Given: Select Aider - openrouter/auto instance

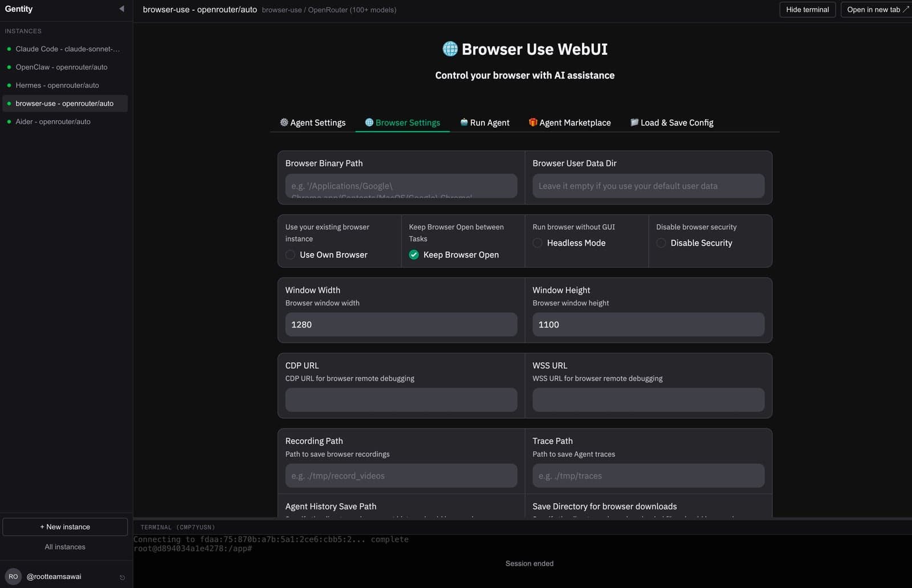Looking at the screenshot, I should coord(65,121).
